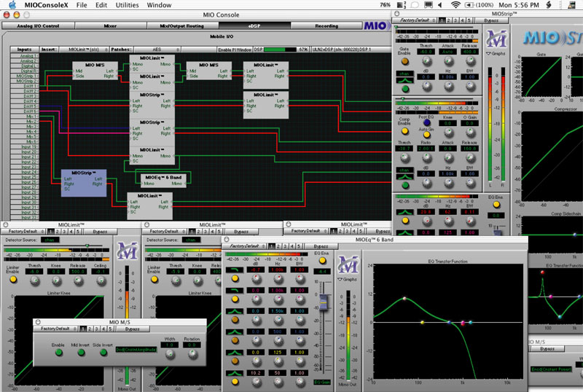Open the Insert plug-in dropdown showing MIOLimit
This screenshot has height=392, width=583.
(x=83, y=50)
